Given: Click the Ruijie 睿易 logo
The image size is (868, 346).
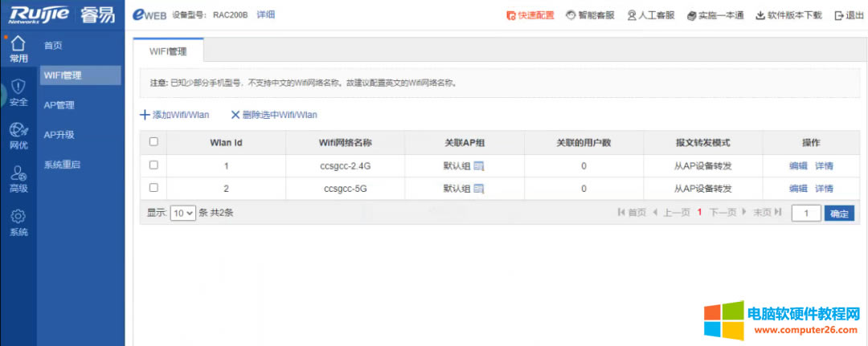Looking at the screenshot, I should point(62,14).
